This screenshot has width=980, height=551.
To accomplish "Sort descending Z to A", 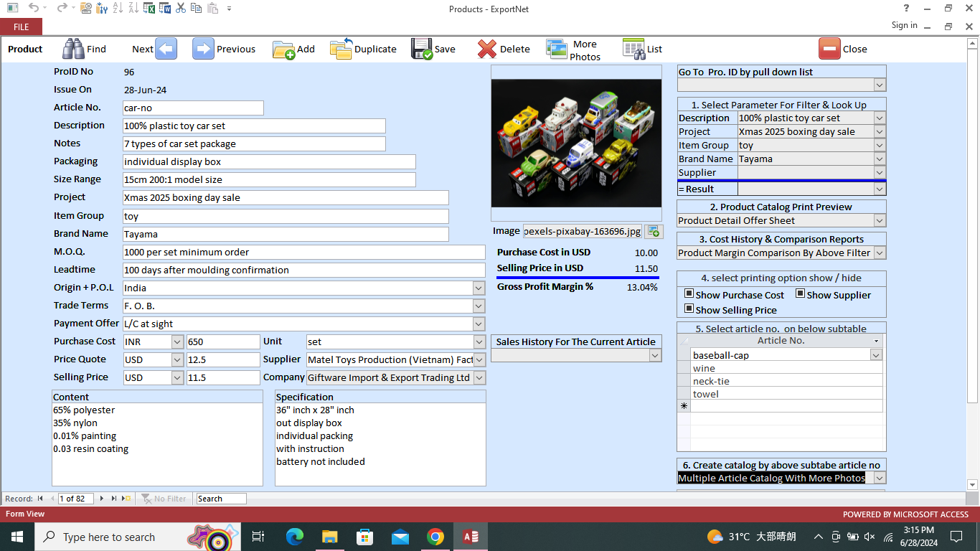I will [133, 9].
